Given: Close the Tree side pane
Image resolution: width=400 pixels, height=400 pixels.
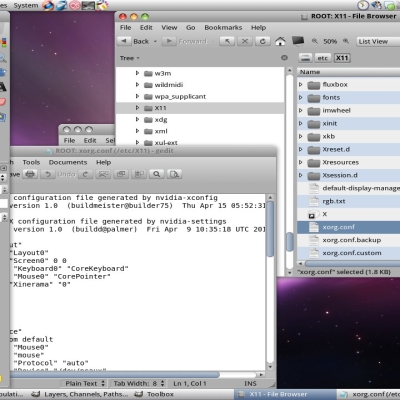Looking at the screenshot, I should click(x=284, y=58).
